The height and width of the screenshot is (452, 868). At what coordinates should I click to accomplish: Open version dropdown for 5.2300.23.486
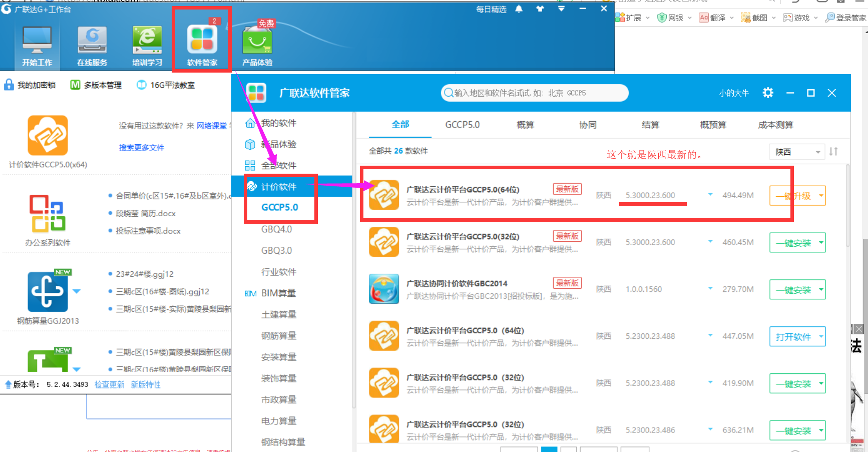710,429
